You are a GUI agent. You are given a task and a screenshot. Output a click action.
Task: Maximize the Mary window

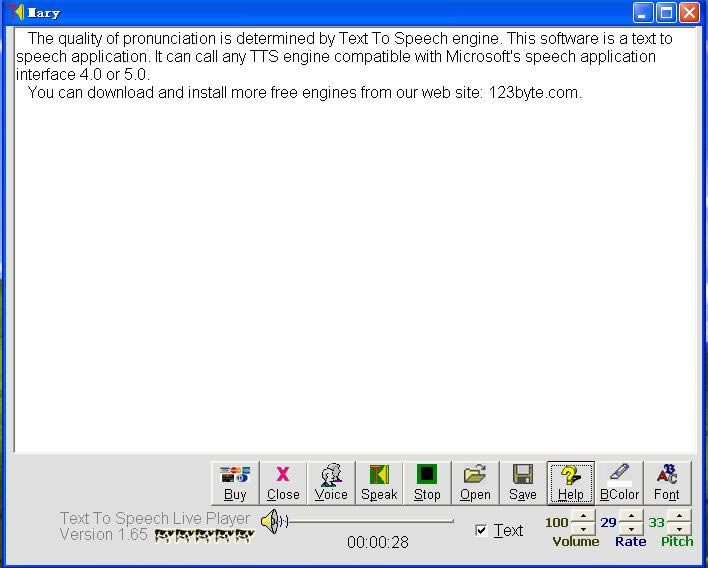point(666,12)
